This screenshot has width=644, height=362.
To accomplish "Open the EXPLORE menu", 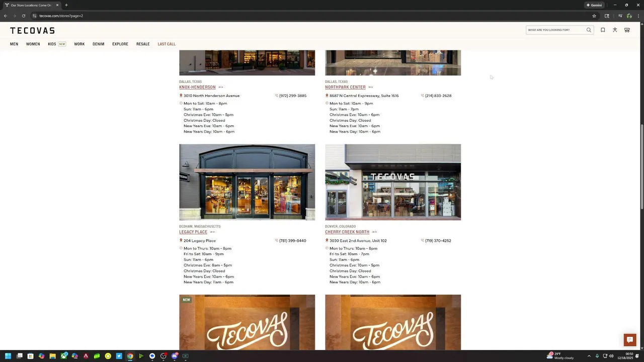I will (120, 44).
